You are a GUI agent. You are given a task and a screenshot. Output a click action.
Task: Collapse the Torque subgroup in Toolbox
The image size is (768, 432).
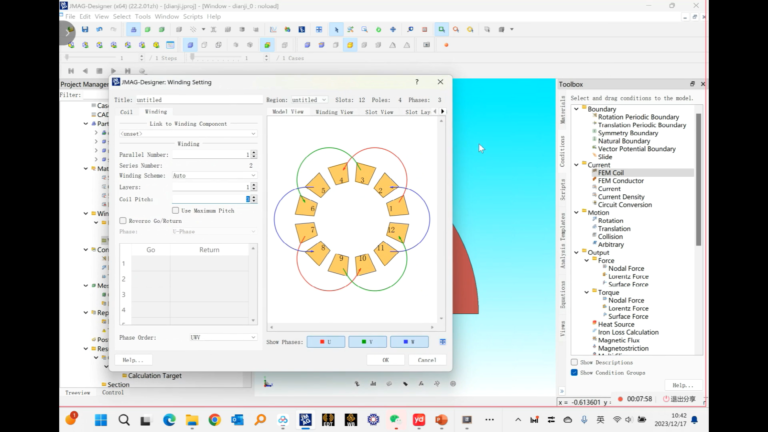(587, 292)
